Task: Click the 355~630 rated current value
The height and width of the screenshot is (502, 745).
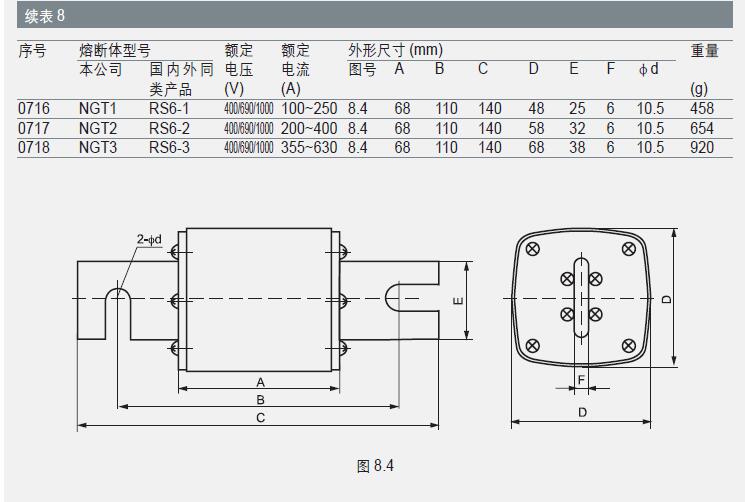Action: [x=309, y=147]
